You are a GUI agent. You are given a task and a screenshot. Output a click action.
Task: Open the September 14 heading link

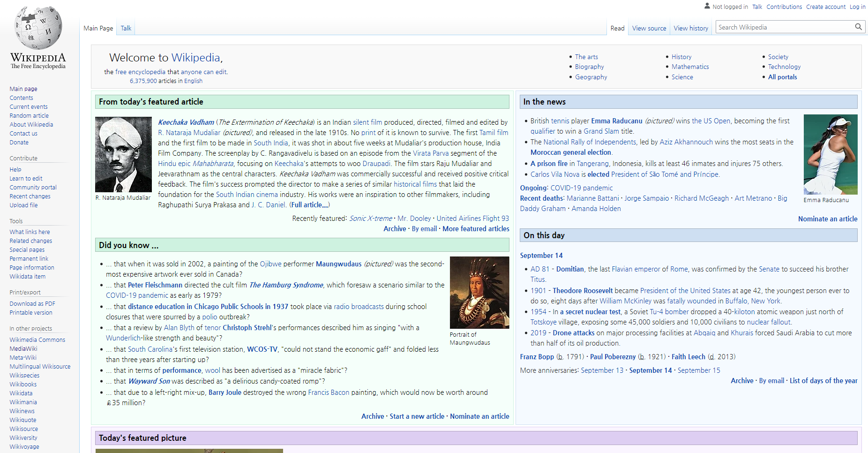(541, 255)
